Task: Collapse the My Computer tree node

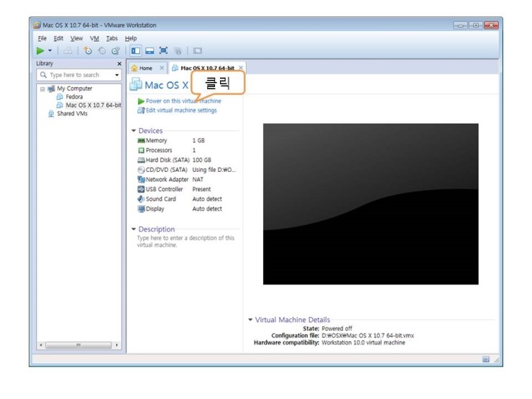Action: [42, 88]
